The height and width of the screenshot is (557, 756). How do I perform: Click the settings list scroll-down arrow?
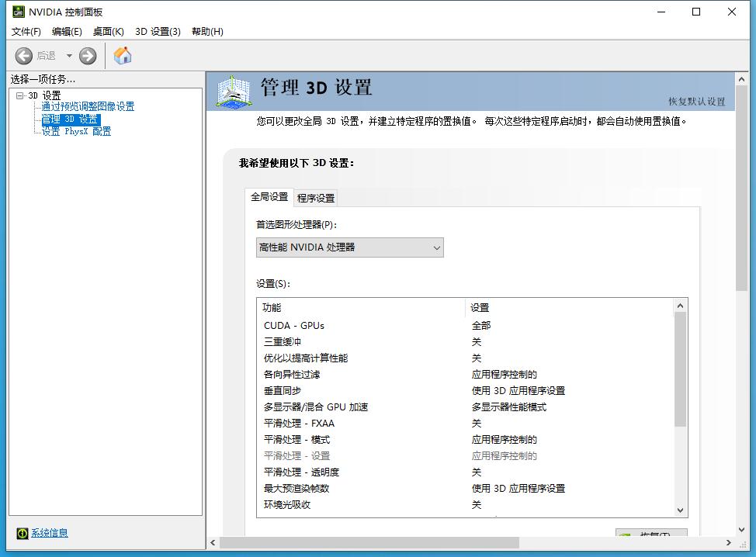pos(680,510)
